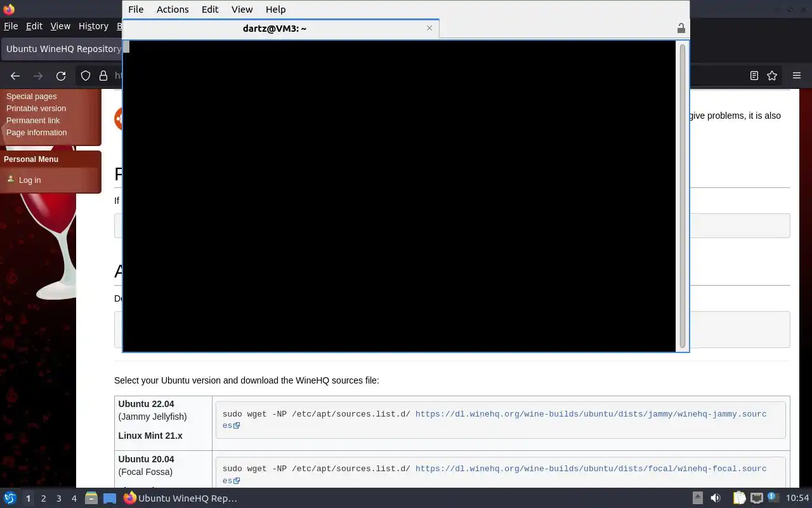
Task: Click the terminal vertical scrollbar
Action: [683, 196]
